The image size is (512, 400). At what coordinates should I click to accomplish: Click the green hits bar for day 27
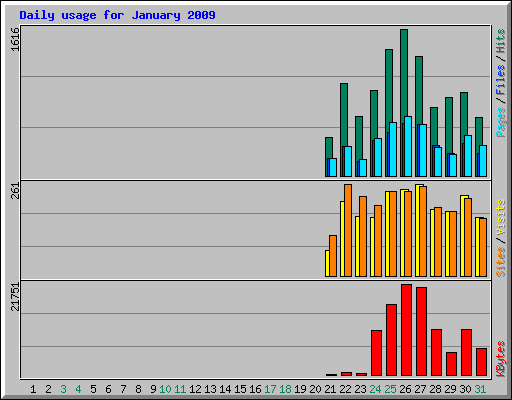click(x=419, y=90)
